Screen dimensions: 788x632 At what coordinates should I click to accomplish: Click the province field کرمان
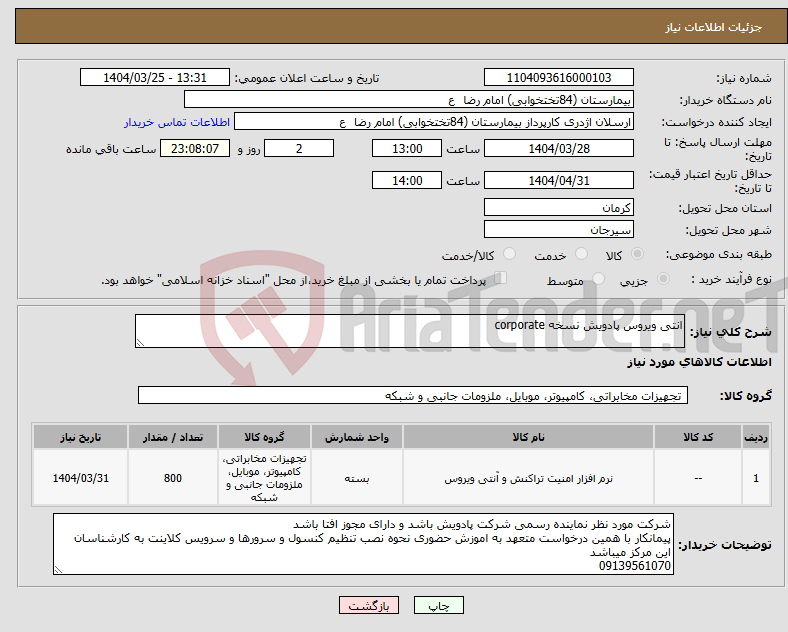point(558,207)
